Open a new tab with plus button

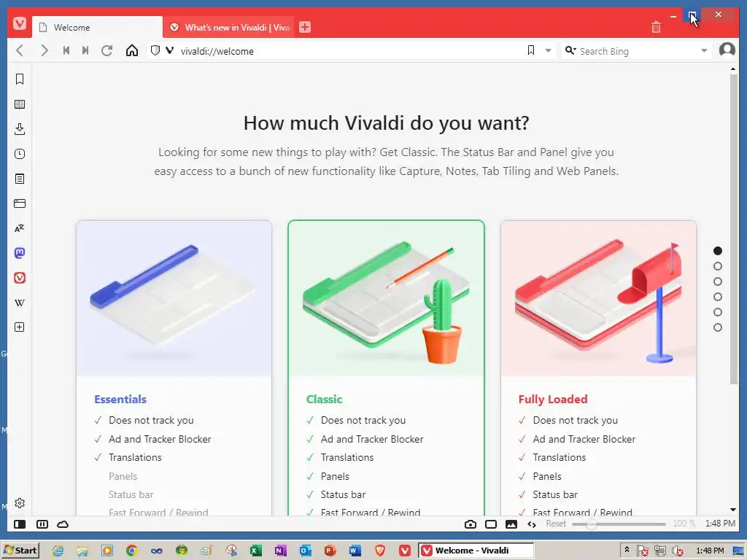(x=305, y=27)
